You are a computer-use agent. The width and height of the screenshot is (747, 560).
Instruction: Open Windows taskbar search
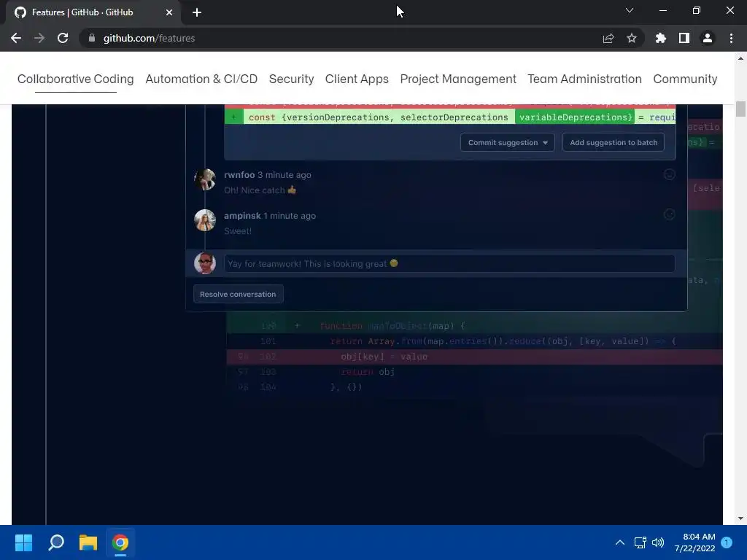click(x=56, y=542)
